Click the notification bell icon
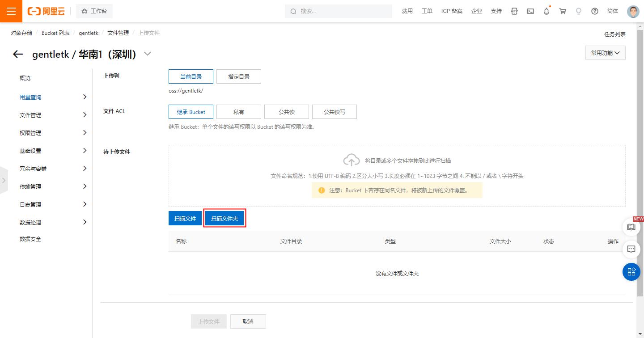This screenshot has height=338, width=644. [x=546, y=11]
